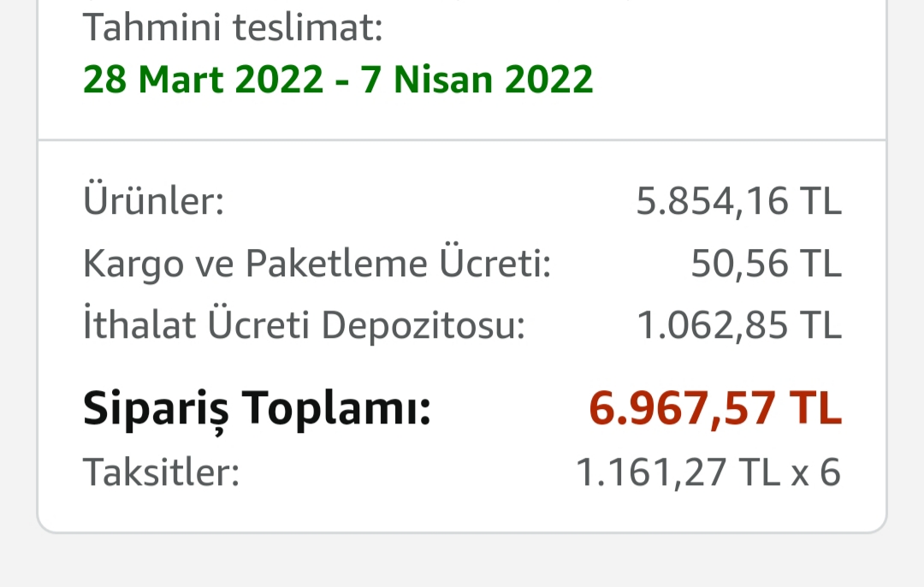This screenshot has height=587, width=924.
Task: Select the "Ürünler:" label
Action: (153, 202)
